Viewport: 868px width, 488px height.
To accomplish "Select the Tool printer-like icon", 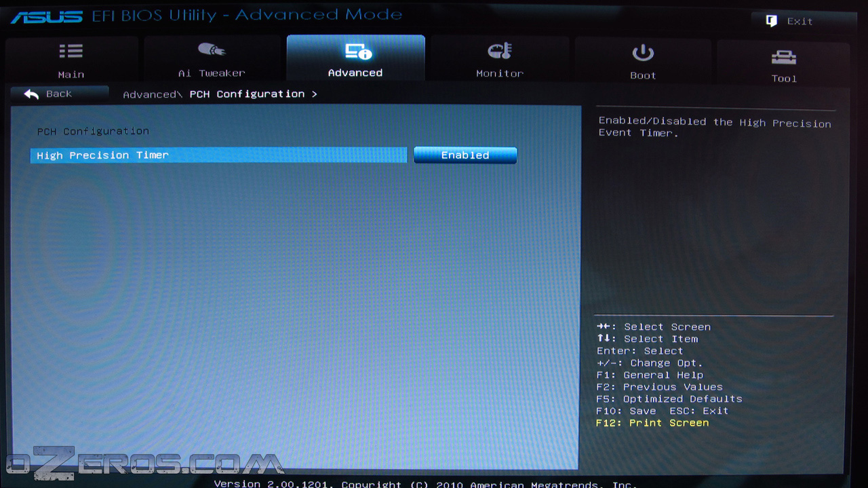I will click(784, 57).
